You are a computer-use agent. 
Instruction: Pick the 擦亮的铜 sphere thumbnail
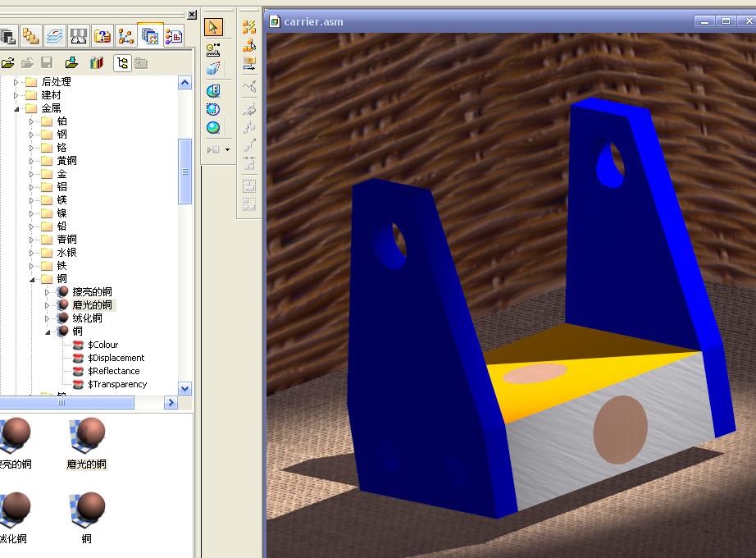click(x=16, y=434)
